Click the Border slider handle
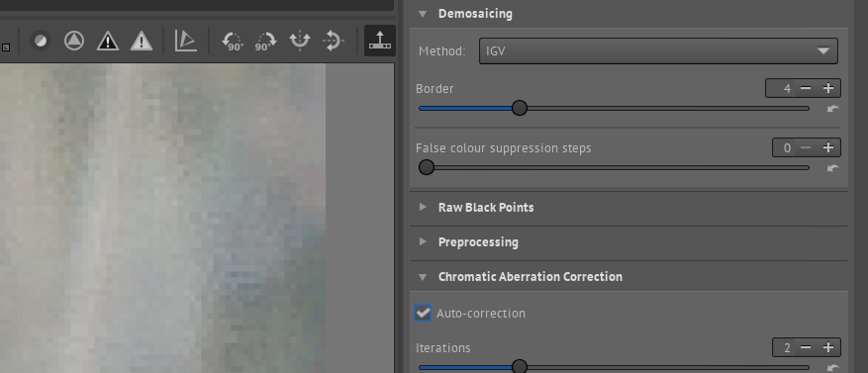 pyautogui.click(x=520, y=108)
